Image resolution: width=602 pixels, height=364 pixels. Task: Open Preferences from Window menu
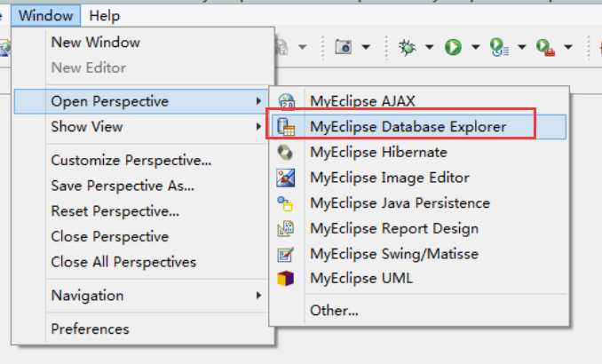tap(91, 329)
